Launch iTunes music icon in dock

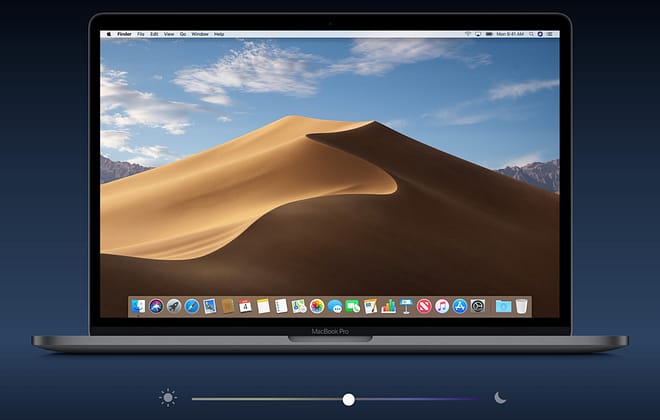pos(441,306)
